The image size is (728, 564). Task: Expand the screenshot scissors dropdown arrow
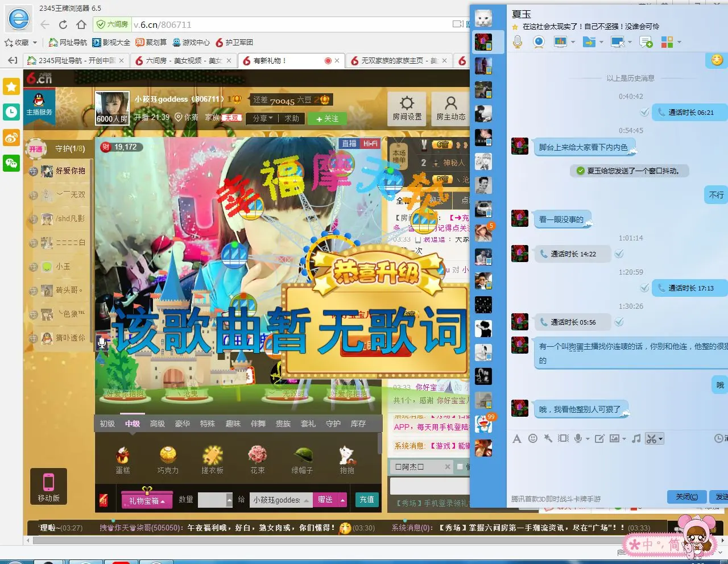coord(660,438)
